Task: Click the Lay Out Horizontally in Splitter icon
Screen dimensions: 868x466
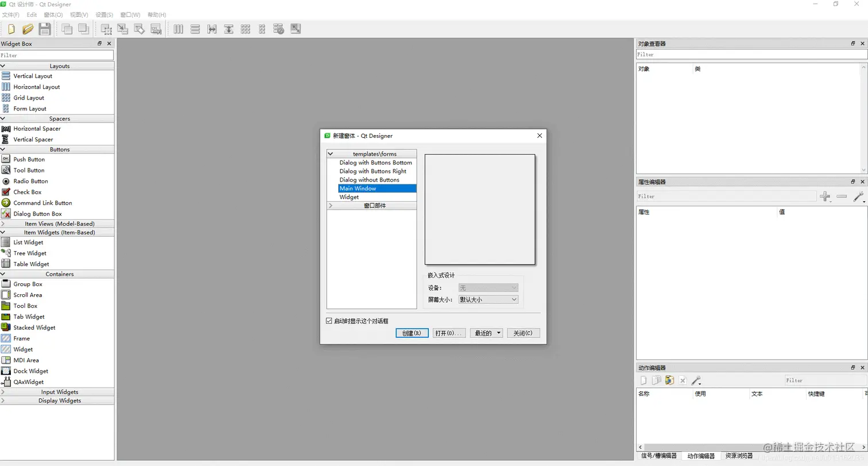Action: (x=212, y=29)
